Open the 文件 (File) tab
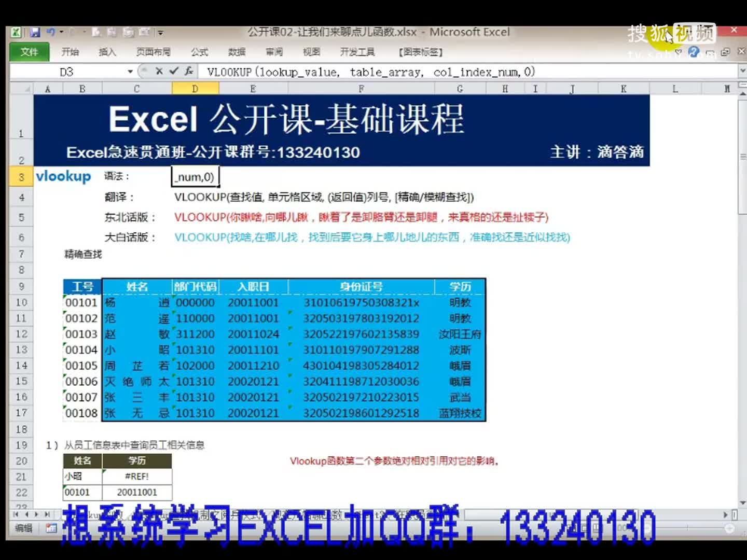This screenshot has height=560, width=747. pyautogui.click(x=30, y=52)
